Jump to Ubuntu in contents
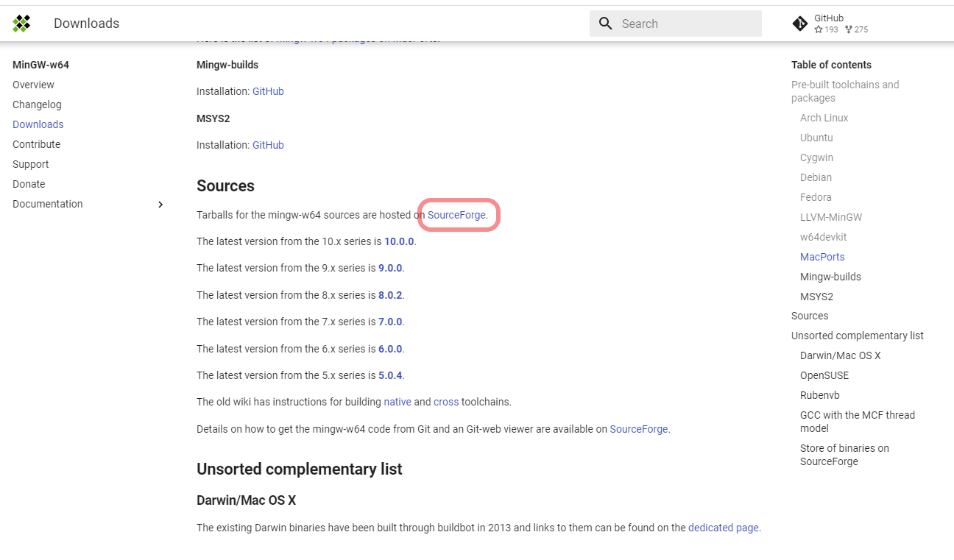954x560 pixels. tap(816, 138)
